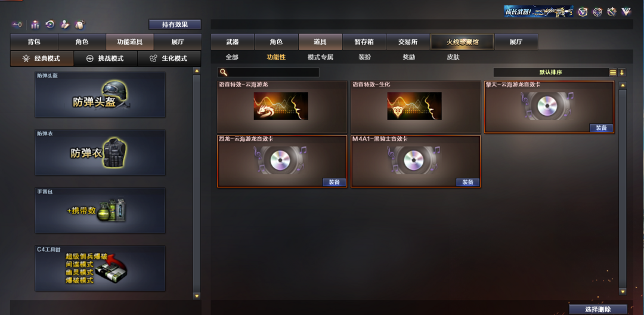Click the crosshair target icon at top right
Screen dimensions: 644x315
[597, 12]
